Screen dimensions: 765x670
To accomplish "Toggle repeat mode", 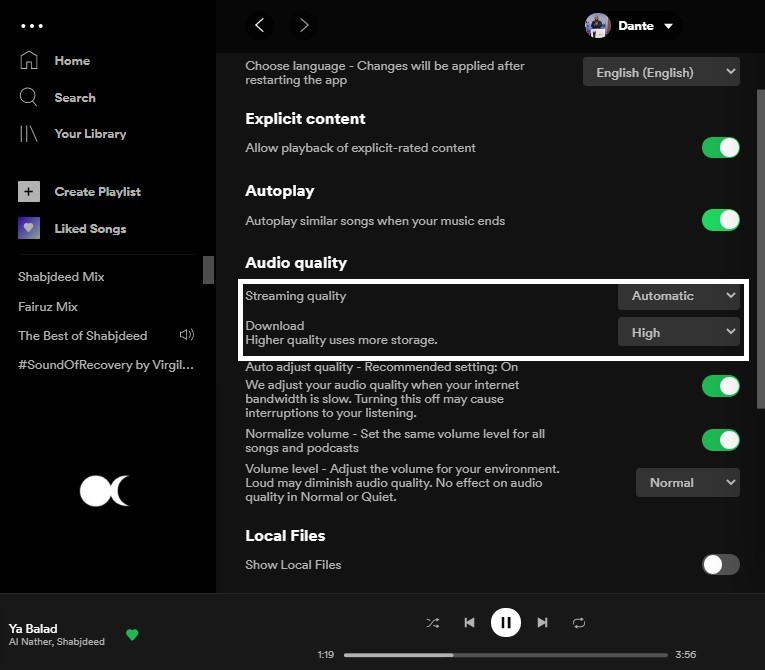I will click(579, 623).
